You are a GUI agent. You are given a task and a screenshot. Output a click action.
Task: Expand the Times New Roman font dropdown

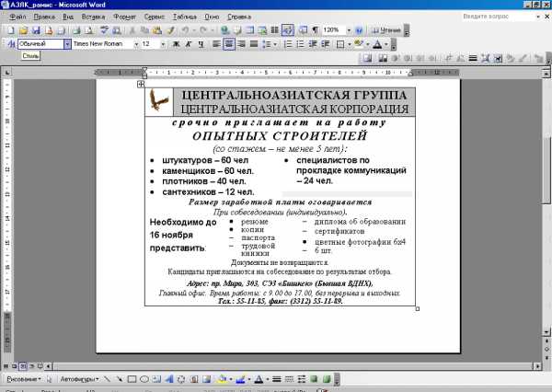click(136, 44)
